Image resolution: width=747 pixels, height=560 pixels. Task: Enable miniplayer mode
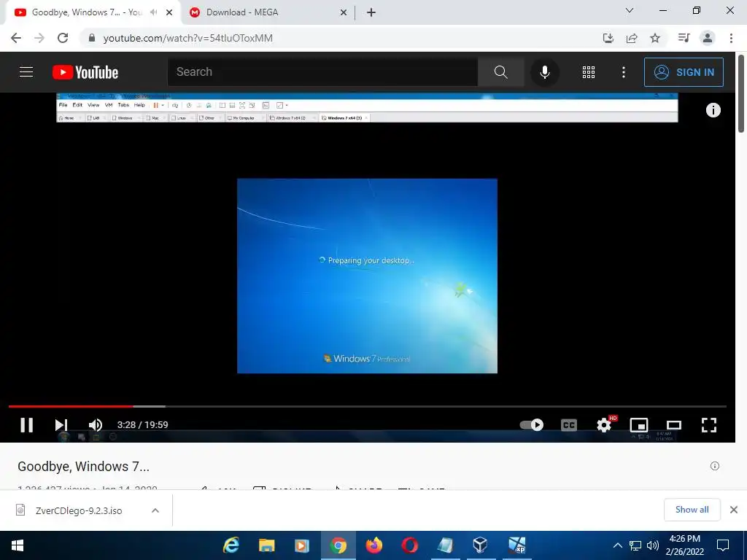pyautogui.click(x=639, y=425)
